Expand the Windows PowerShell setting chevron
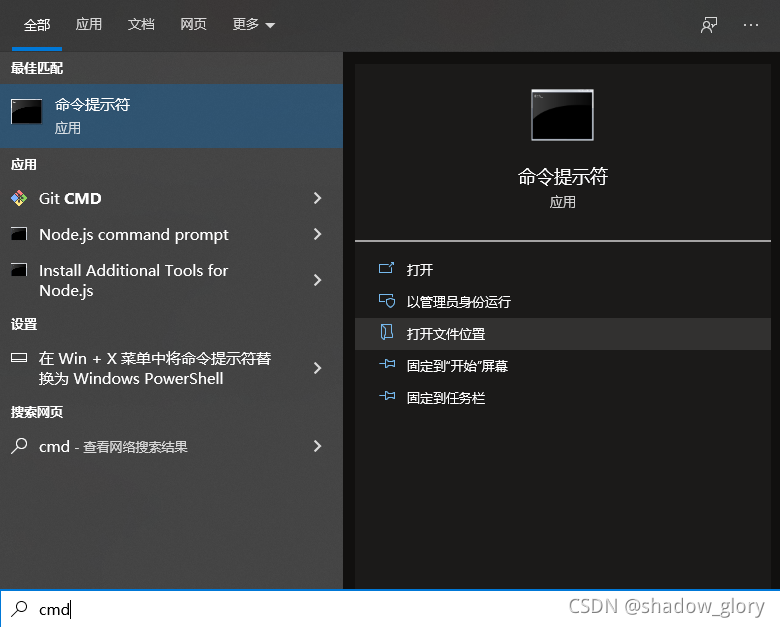This screenshot has height=627, width=780. pos(317,368)
